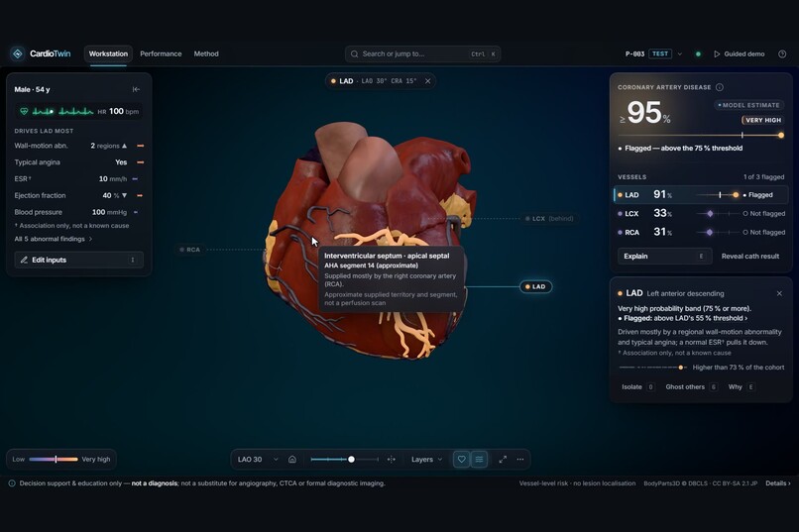Toggle the list lines view button
The image size is (799, 532).
(x=479, y=460)
